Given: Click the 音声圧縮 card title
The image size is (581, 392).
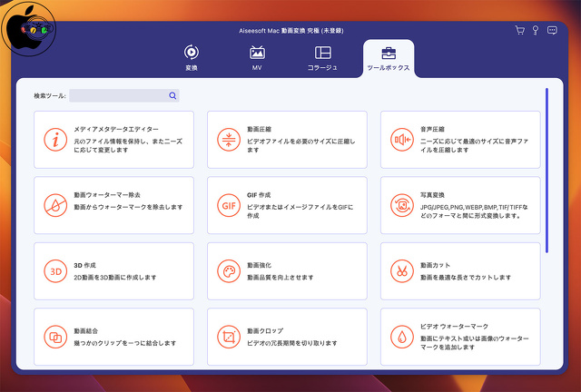Looking at the screenshot, I should [432, 129].
